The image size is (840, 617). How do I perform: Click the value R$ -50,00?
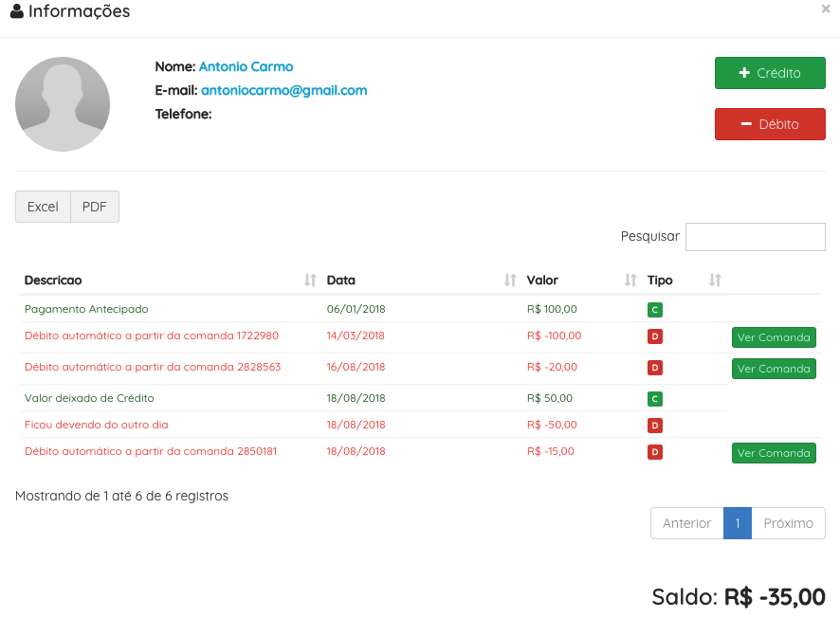coord(553,425)
